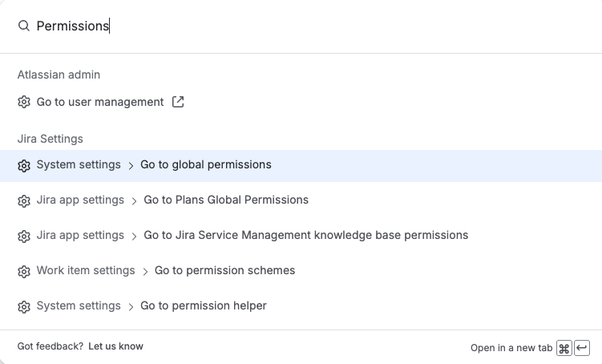The height and width of the screenshot is (364, 602).
Task: Focus the search field containing "Permissions"
Action: [305, 26]
